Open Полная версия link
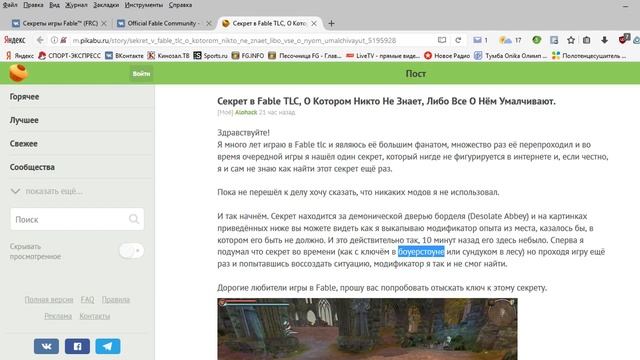This screenshot has width=640, height=360. coord(49,300)
